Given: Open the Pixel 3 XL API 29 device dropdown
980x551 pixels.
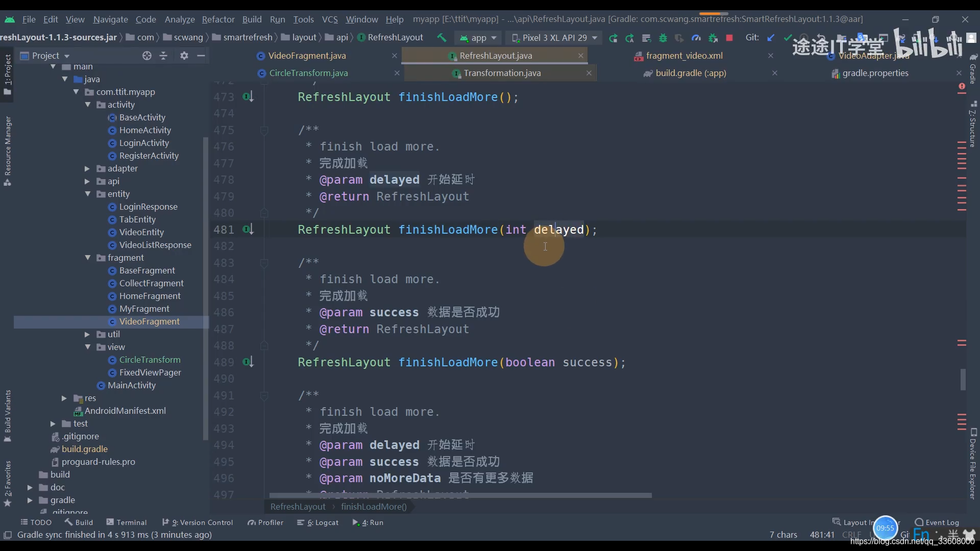Looking at the screenshot, I should click(x=554, y=38).
